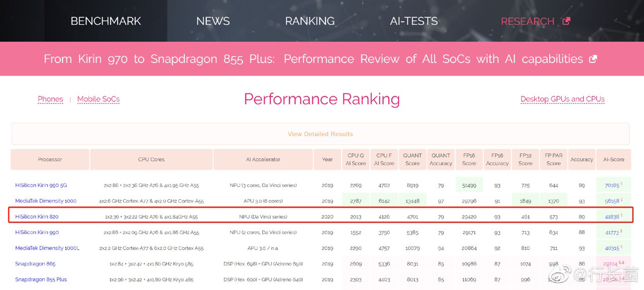Open Snapdragon 855 Plus processor link
Viewport: 644px width, 290px height.
click(41, 280)
